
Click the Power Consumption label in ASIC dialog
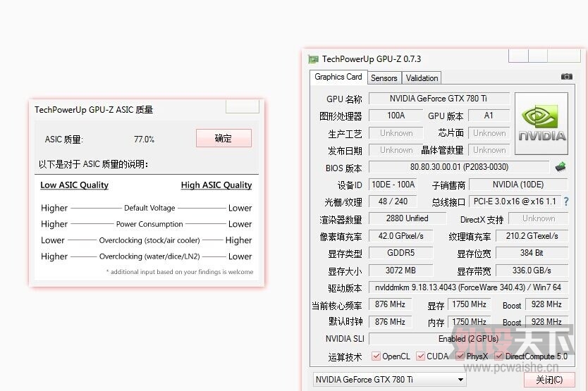coord(149,224)
